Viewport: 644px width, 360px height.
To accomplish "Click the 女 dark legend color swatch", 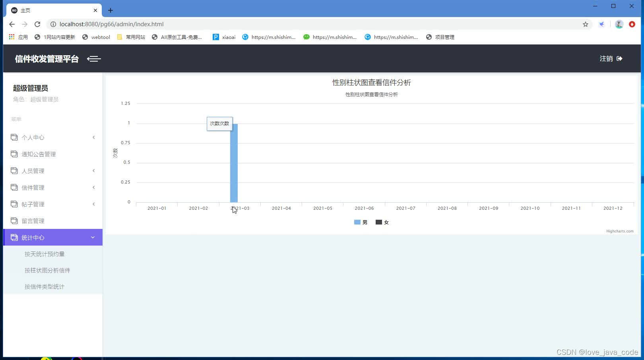I will (378, 222).
